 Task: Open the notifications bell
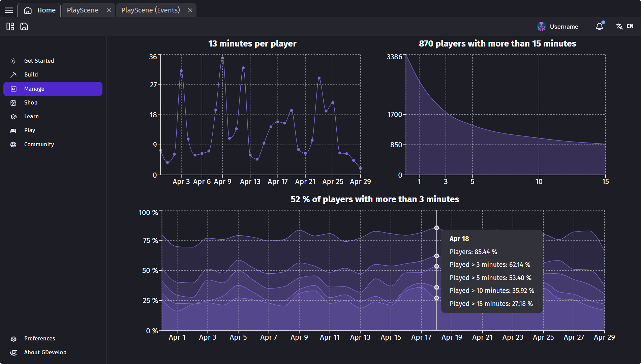tap(599, 26)
